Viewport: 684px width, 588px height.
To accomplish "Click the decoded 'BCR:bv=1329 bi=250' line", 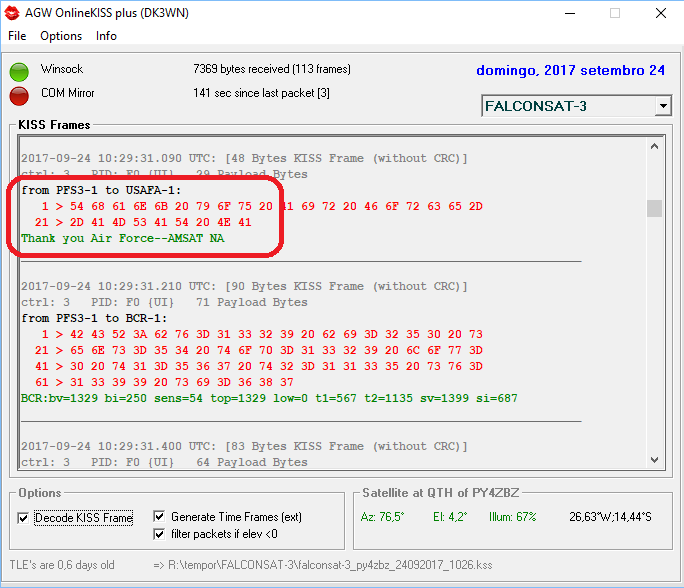I will pos(269,398).
